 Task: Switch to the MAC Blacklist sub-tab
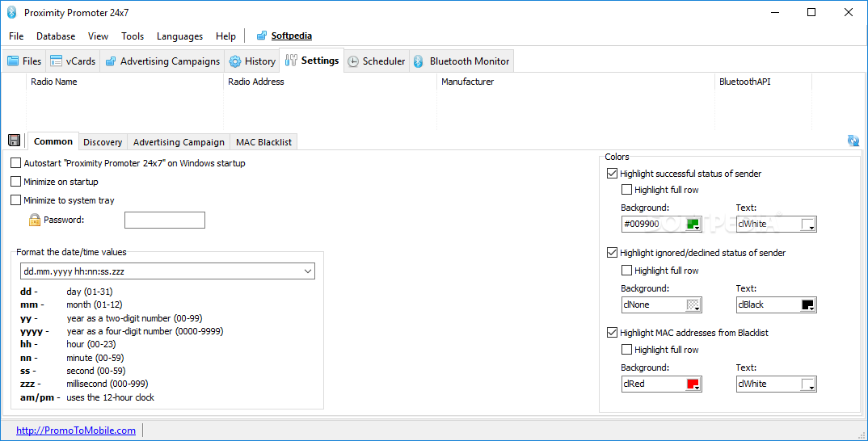(263, 142)
